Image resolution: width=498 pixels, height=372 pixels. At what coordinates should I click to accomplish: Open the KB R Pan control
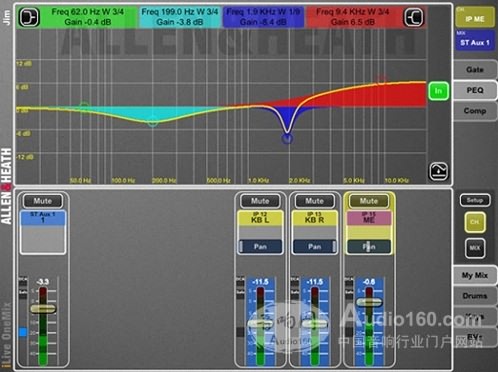(314, 247)
